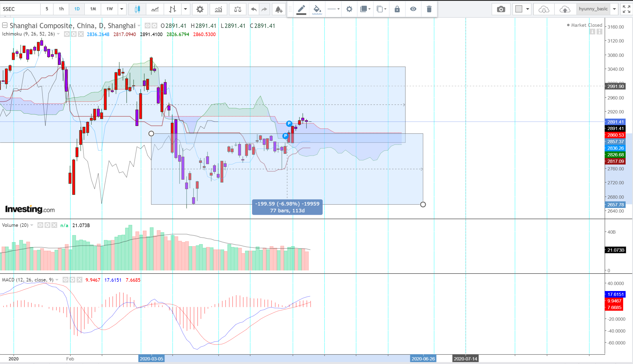The image size is (633, 364).
Task: Pick the drawing fill background color
Action: pos(317,9)
